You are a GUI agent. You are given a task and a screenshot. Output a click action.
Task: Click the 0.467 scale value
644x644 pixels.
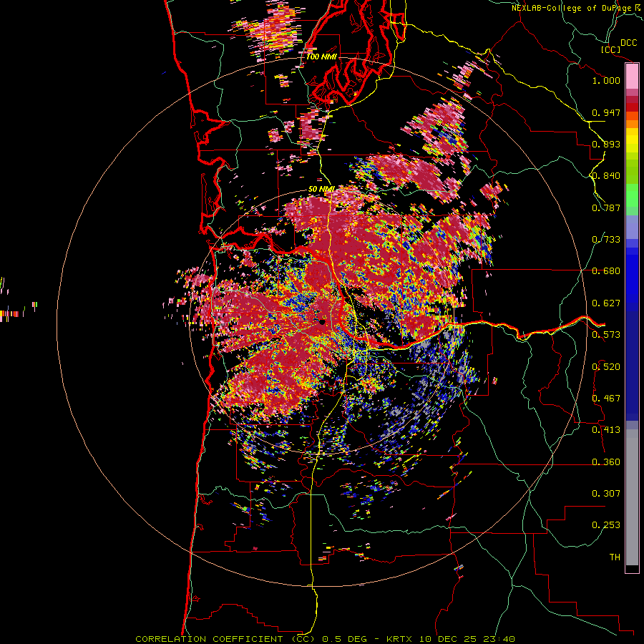point(606,399)
